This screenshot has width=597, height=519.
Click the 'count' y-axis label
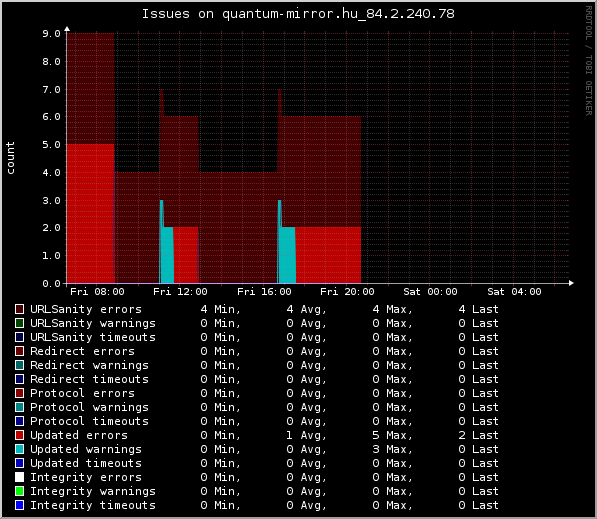pyautogui.click(x=10, y=158)
